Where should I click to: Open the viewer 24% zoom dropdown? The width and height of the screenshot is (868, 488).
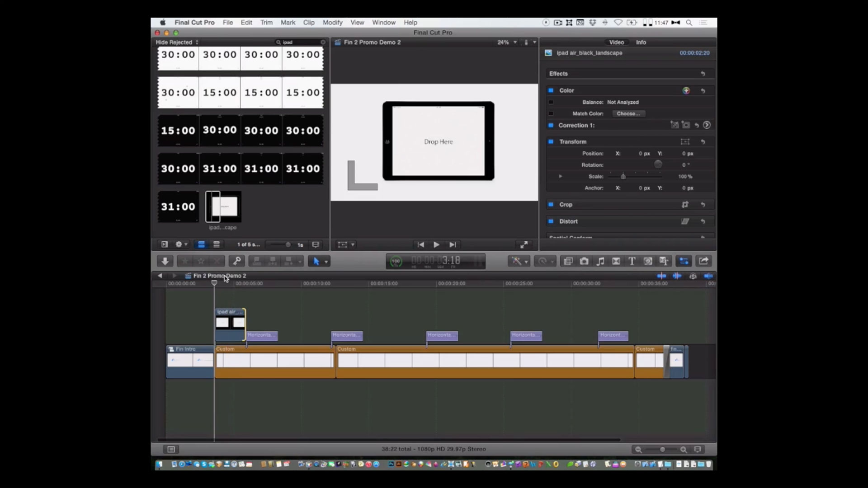(507, 42)
